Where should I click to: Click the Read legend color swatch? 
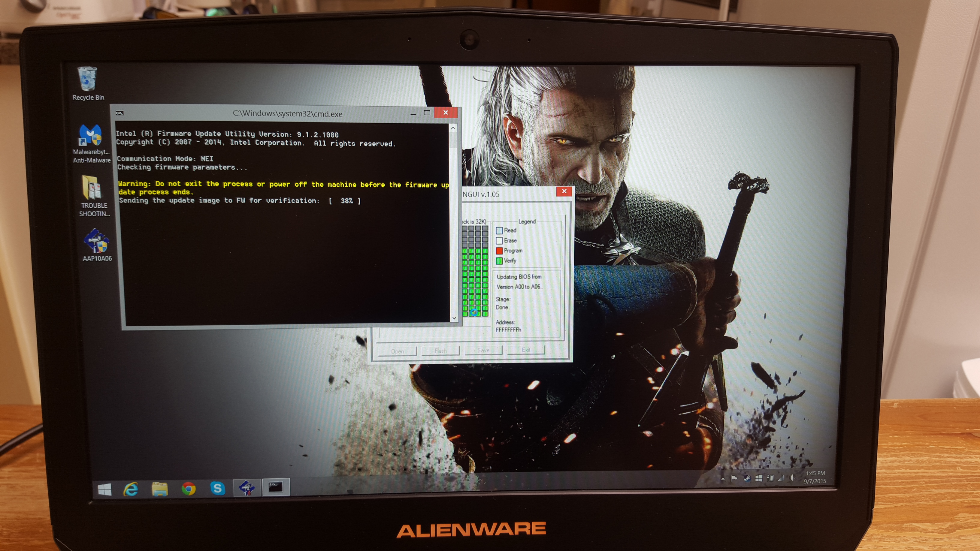click(x=499, y=230)
